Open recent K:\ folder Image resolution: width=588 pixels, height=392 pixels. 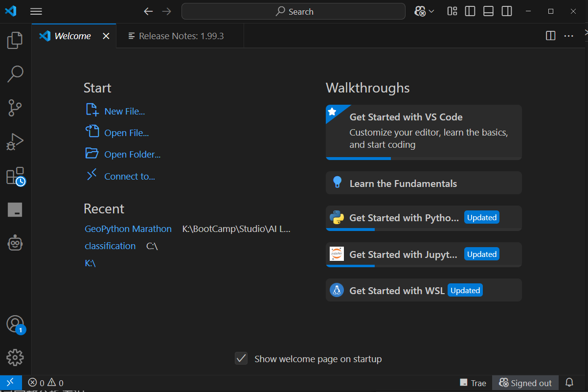click(90, 263)
